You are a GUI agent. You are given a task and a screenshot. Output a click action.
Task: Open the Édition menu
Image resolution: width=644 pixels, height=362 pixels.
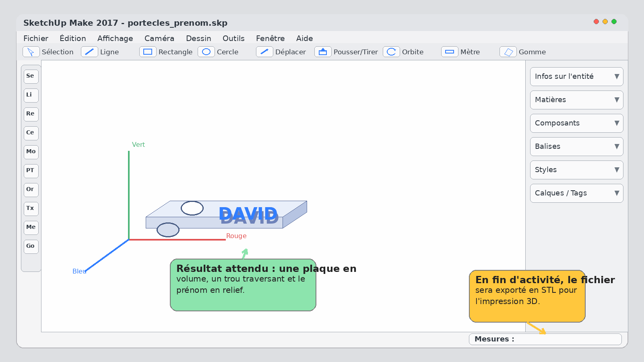[73, 38]
